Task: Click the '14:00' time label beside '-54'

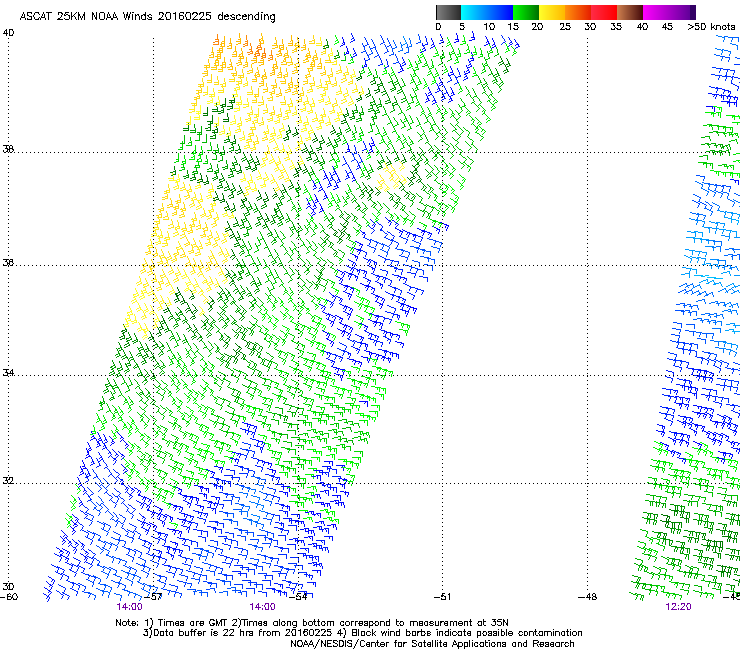Action: (262, 607)
